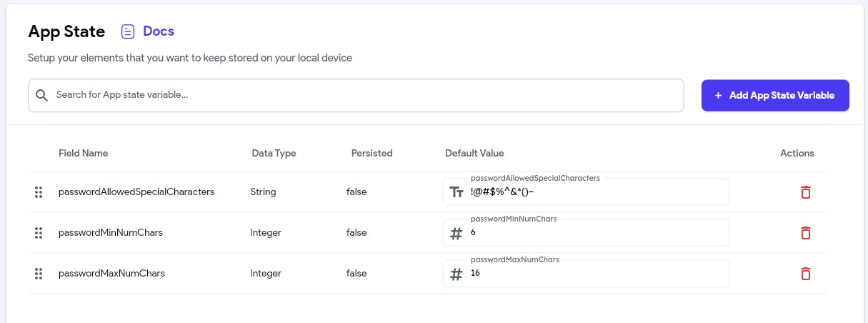Grab drag handle for passwordAllowedSpecialCharacters row

[x=39, y=192]
